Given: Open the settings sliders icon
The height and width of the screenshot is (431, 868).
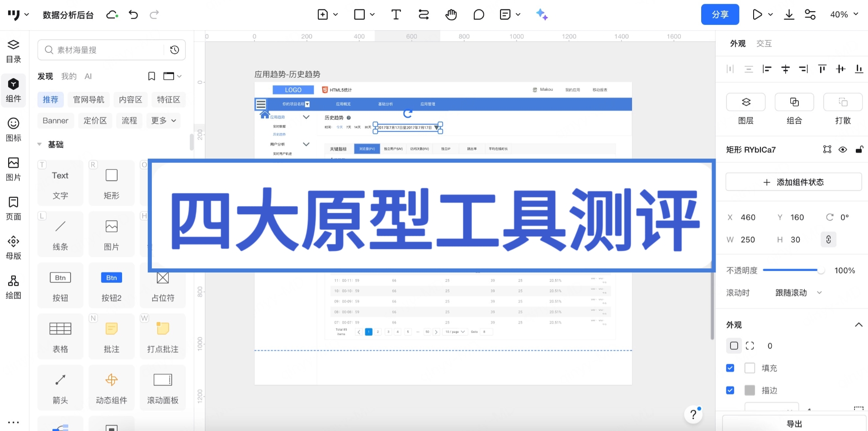Looking at the screenshot, I should [x=810, y=14].
